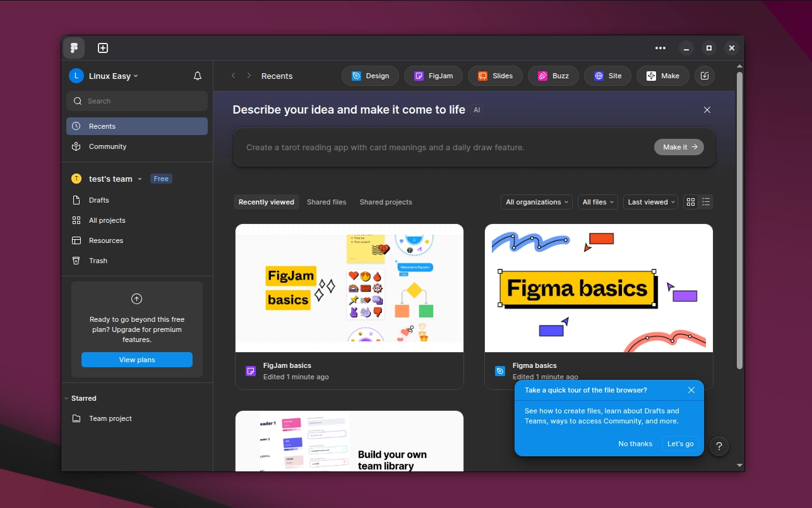This screenshot has width=812, height=508.
Task: Switch to list view
Action: coord(706,201)
